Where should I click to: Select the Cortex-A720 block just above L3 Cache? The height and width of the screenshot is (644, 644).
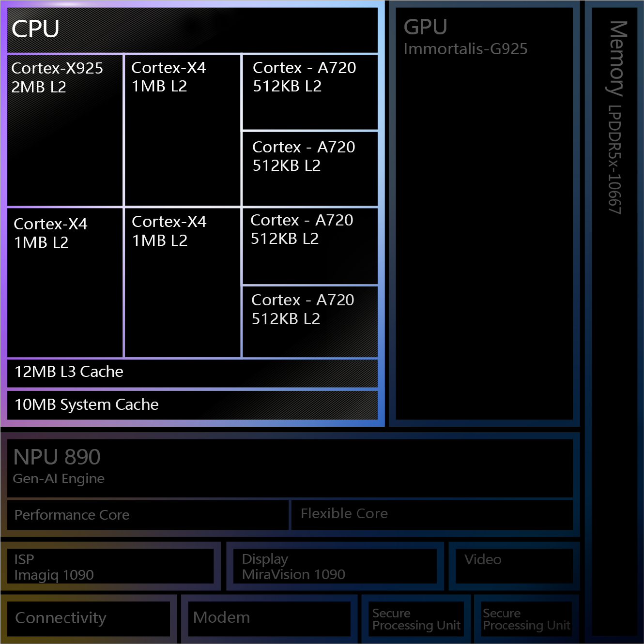tap(309, 321)
